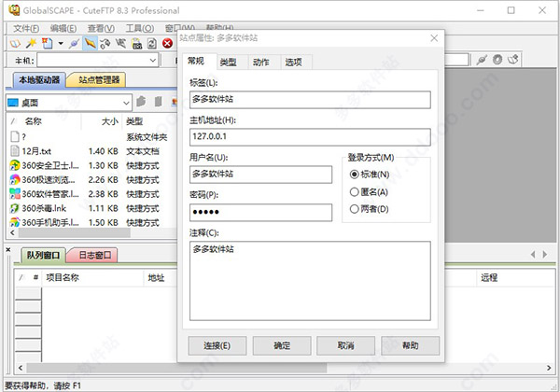Select the 标准(N) login radio button
Viewport: 560px width, 392px height.
pyautogui.click(x=355, y=175)
